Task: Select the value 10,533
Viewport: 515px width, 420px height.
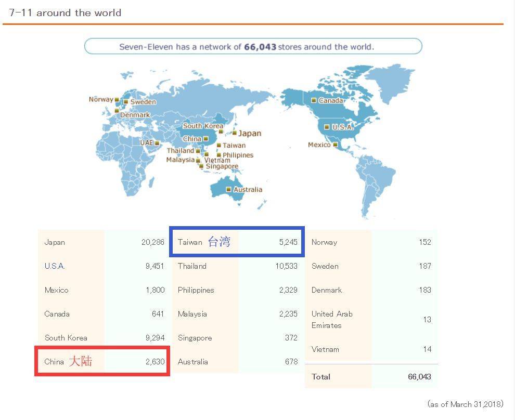Action: [x=287, y=266]
